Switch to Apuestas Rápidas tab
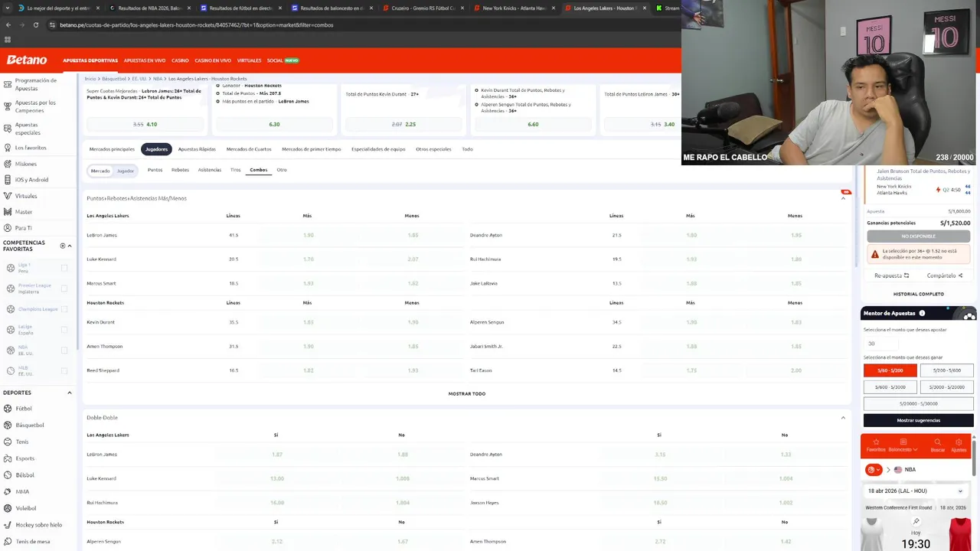980x551 pixels. click(x=197, y=149)
